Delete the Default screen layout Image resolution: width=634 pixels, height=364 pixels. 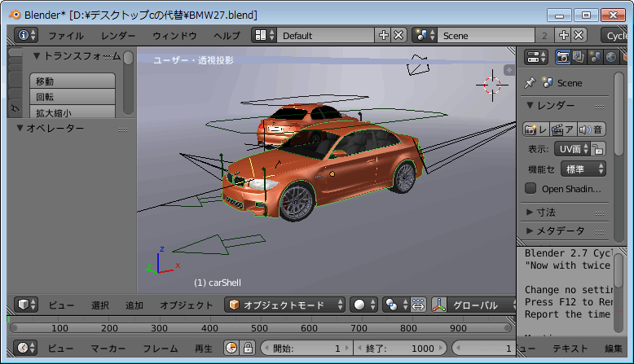click(x=398, y=35)
